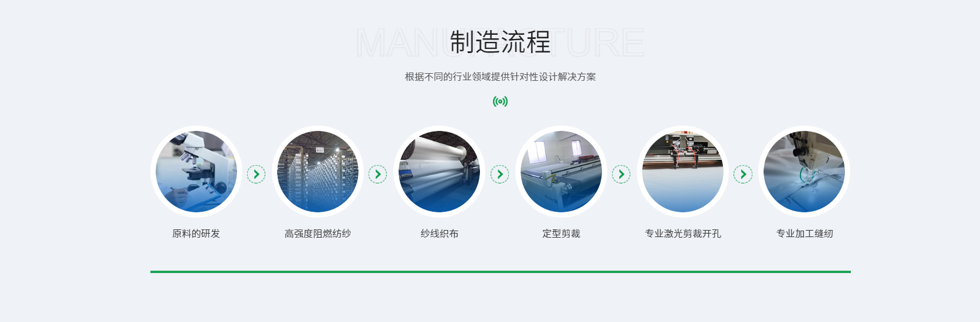This screenshot has height=322, width=980.
Task: Click the green progress line
Action: [501, 272]
